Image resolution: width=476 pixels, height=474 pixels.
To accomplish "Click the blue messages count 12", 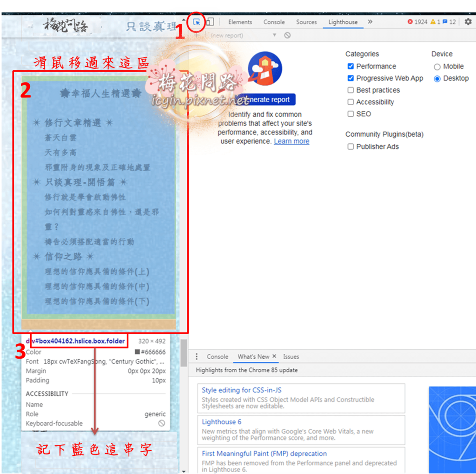I will pyautogui.click(x=450, y=22).
